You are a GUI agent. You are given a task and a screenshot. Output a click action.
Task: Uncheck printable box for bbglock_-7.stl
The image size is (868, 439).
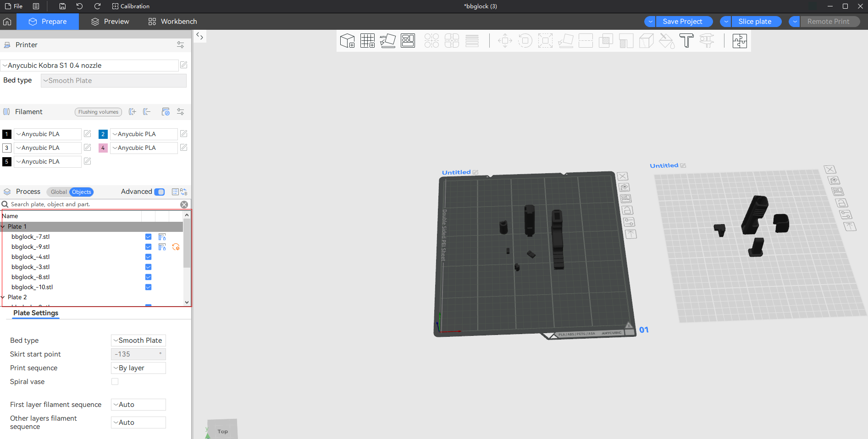148,237
